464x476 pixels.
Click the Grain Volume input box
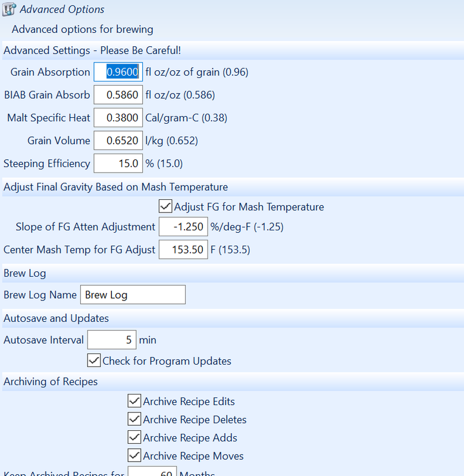point(118,140)
